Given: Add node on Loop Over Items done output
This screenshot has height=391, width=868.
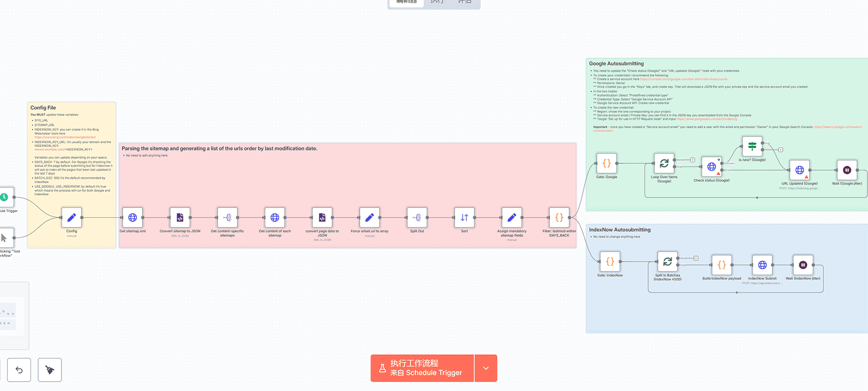Looking at the screenshot, I should [692, 160].
